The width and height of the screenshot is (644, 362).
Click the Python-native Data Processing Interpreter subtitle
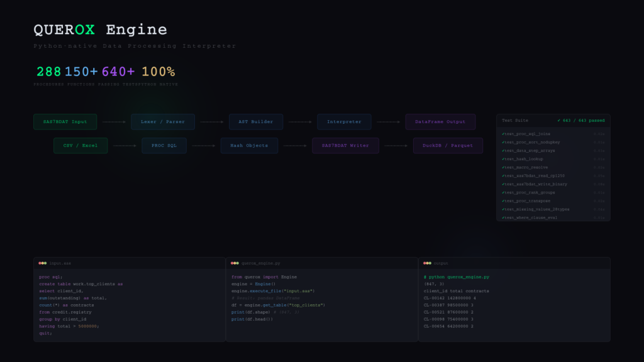(x=135, y=46)
